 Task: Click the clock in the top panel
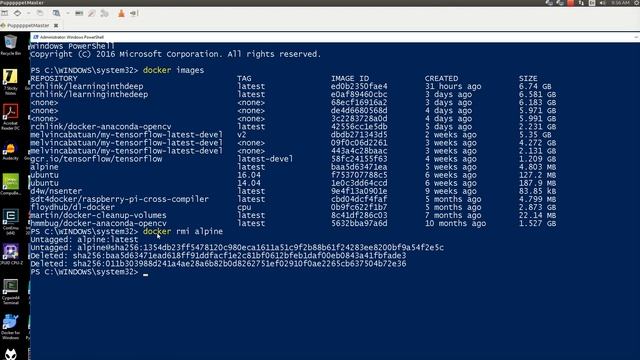point(620,3)
